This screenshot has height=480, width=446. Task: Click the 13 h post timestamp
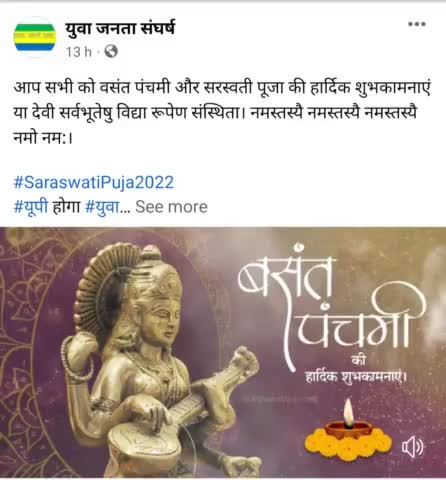pyautogui.click(x=79, y=52)
